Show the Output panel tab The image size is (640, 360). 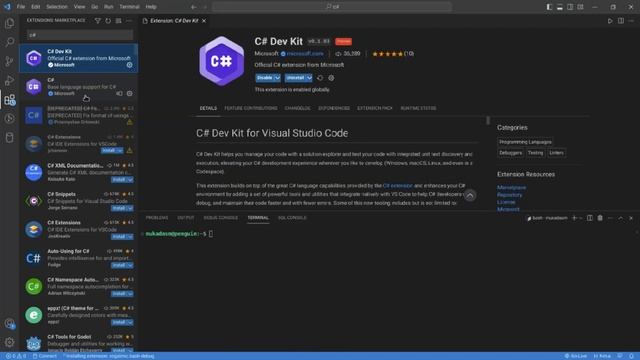(186, 218)
